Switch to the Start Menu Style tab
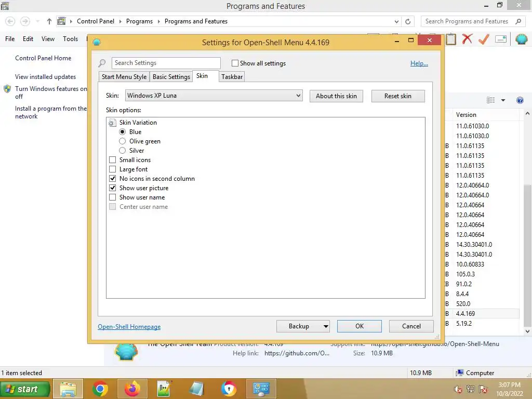The height and width of the screenshot is (399, 532). (x=124, y=77)
